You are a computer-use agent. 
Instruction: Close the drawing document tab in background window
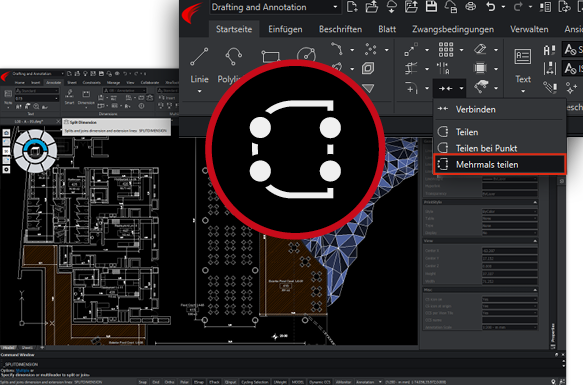[58, 122]
